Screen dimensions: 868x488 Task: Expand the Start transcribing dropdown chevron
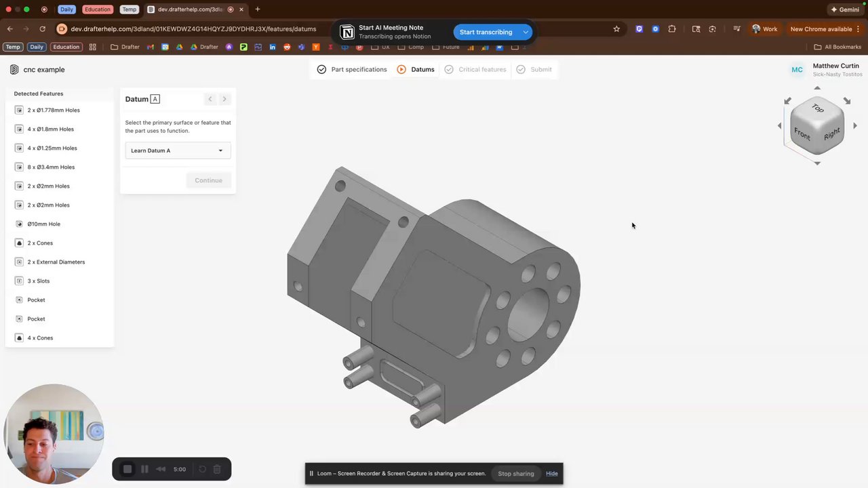coord(526,32)
